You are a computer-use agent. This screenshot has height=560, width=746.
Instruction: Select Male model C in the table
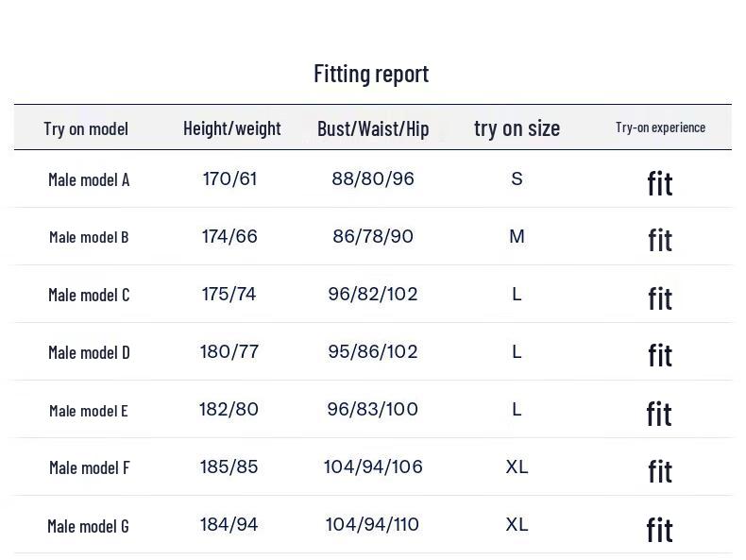[x=89, y=295]
